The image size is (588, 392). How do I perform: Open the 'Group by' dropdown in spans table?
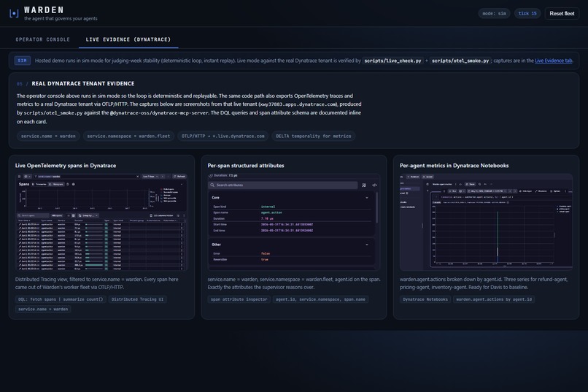88,215
